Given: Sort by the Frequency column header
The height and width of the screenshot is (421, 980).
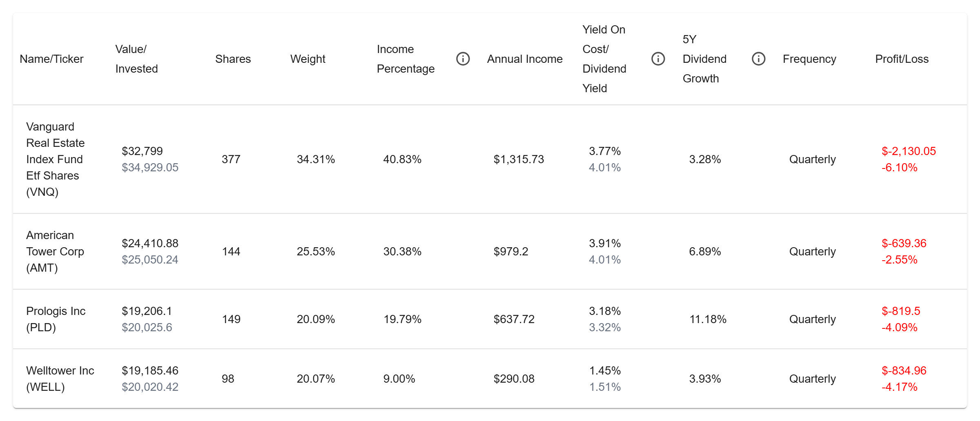Looking at the screenshot, I should tap(809, 59).
